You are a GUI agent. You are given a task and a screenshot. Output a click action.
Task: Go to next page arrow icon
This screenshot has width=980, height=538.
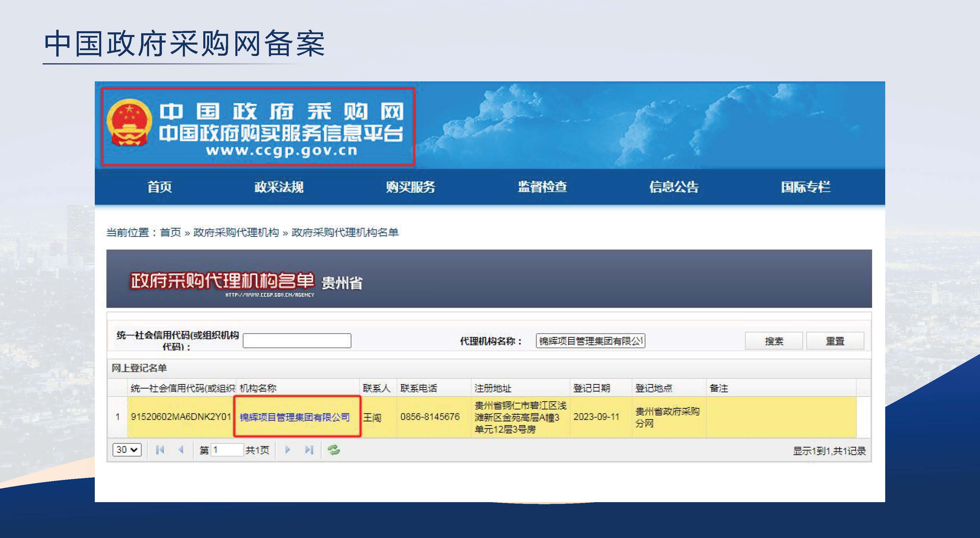288,450
